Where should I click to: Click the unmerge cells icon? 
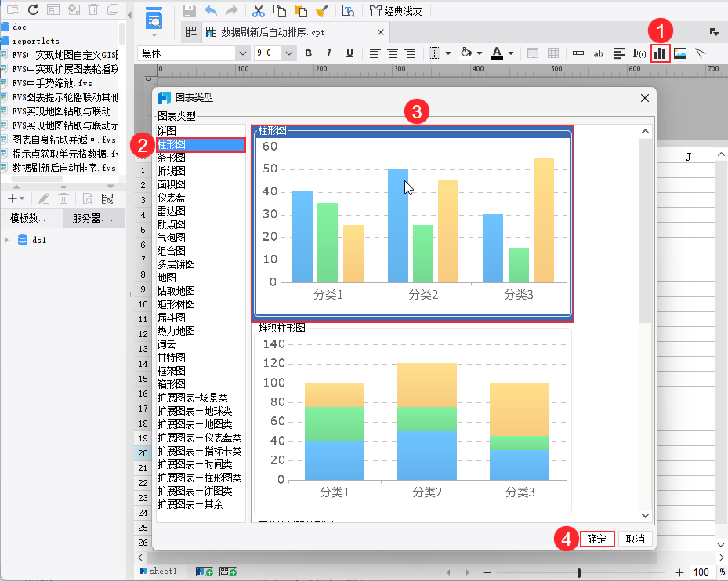[553, 53]
